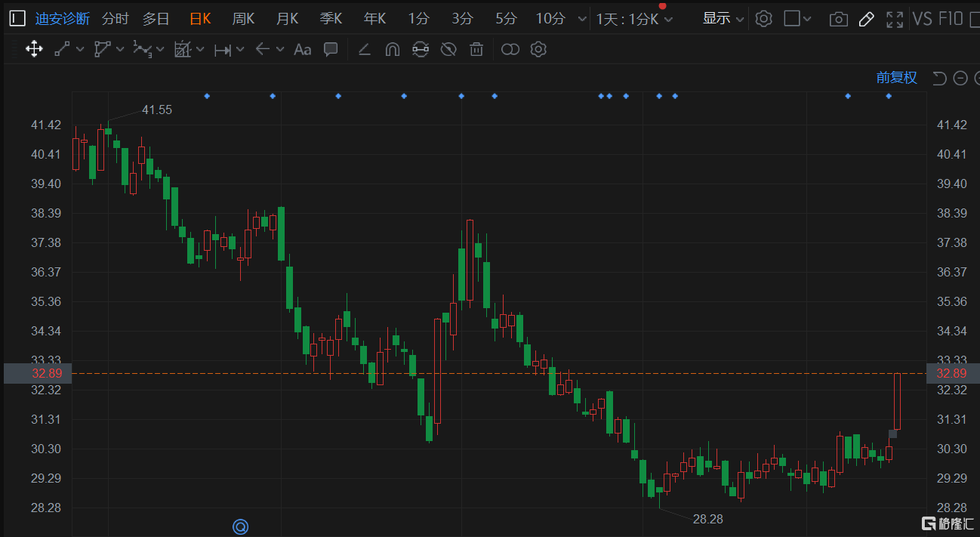Click the VS compare button
The width and height of the screenshot is (980, 537).
[x=922, y=19]
